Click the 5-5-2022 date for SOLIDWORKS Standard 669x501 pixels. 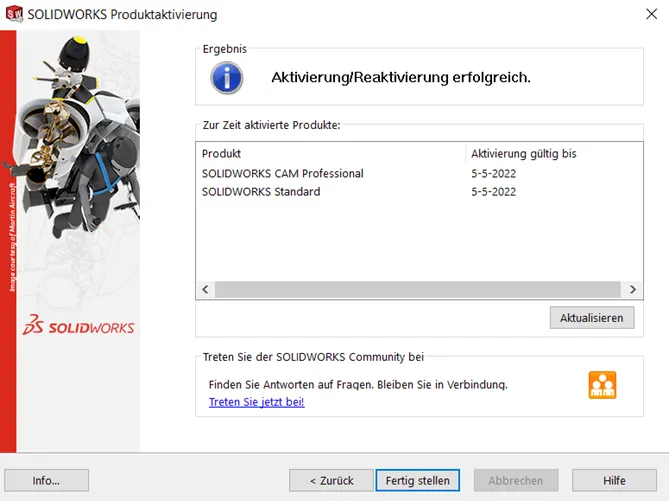(493, 192)
